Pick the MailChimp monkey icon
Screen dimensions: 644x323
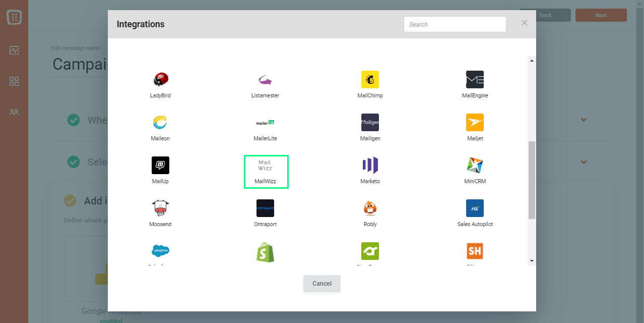(370, 79)
